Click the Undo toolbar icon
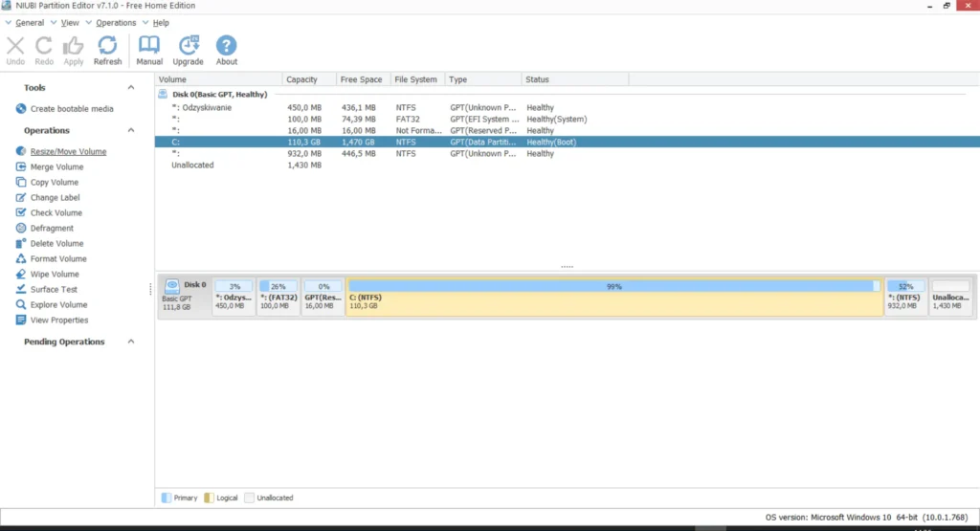Screen dimensions: 980x531 click(x=15, y=46)
